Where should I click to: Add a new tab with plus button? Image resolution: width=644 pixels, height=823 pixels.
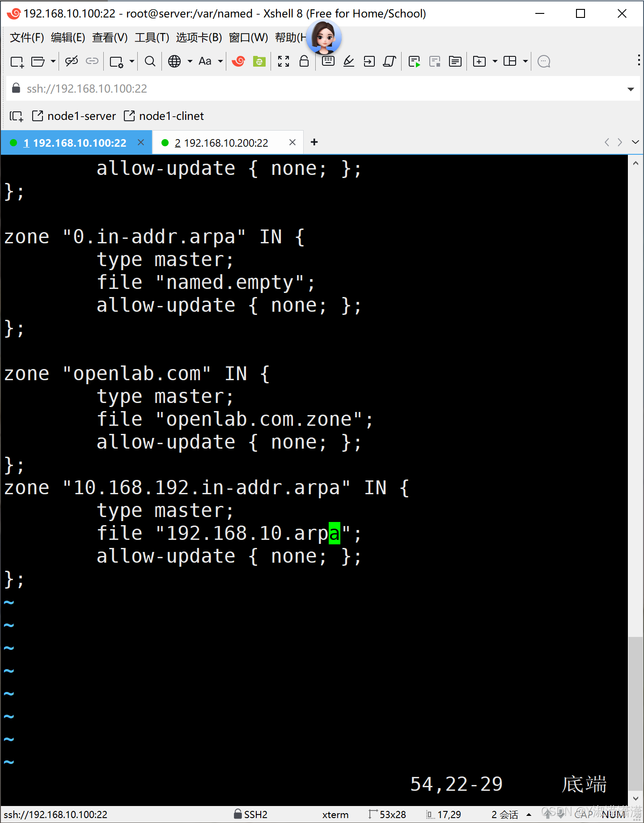tap(314, 142)
